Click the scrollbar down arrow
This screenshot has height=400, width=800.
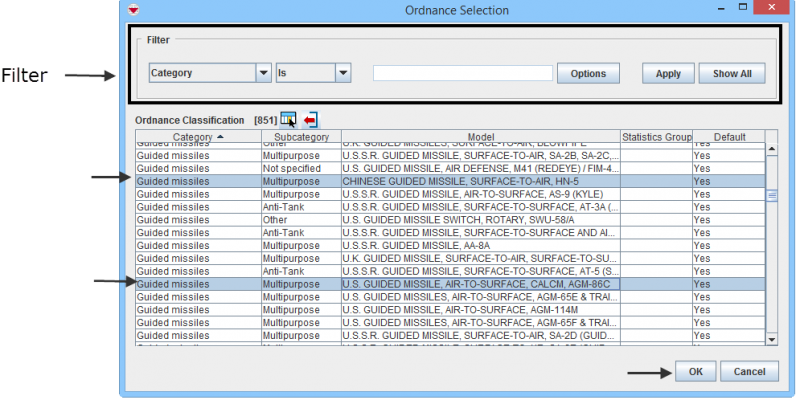771,339
